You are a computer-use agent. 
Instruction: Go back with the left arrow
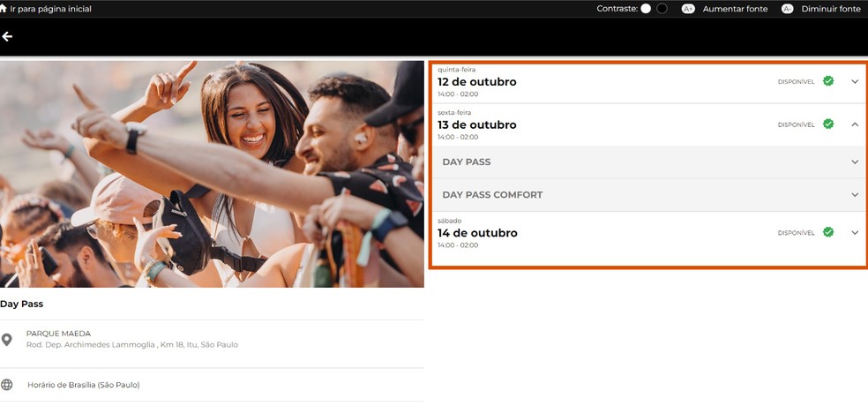click(x=7, y=36)
